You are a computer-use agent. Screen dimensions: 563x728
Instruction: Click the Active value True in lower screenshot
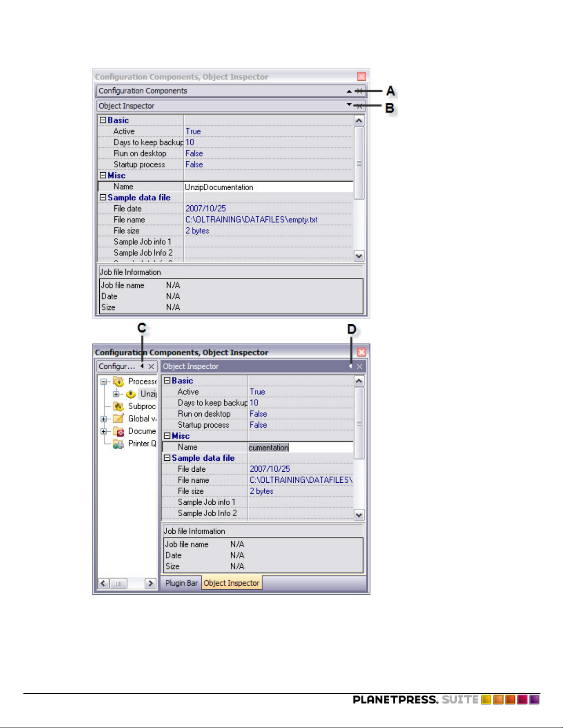[257, 392]
